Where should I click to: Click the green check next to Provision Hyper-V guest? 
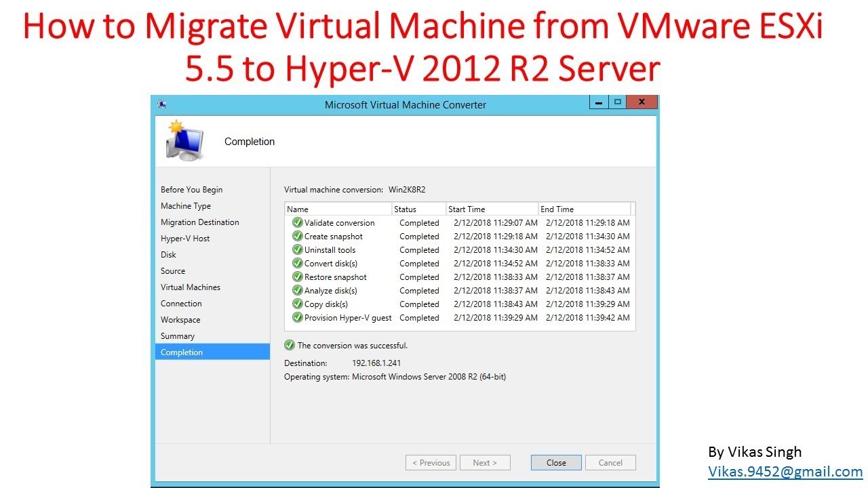[297, 317]
